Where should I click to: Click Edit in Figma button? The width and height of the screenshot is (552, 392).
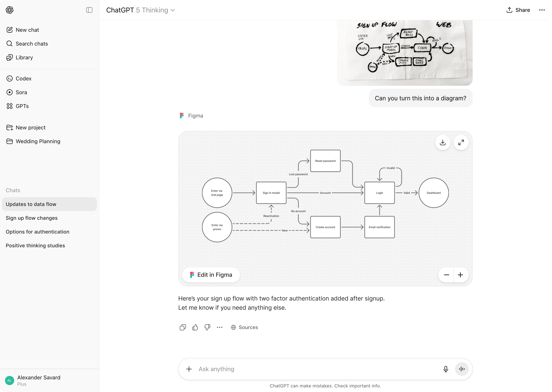click(x=211, y=275)
